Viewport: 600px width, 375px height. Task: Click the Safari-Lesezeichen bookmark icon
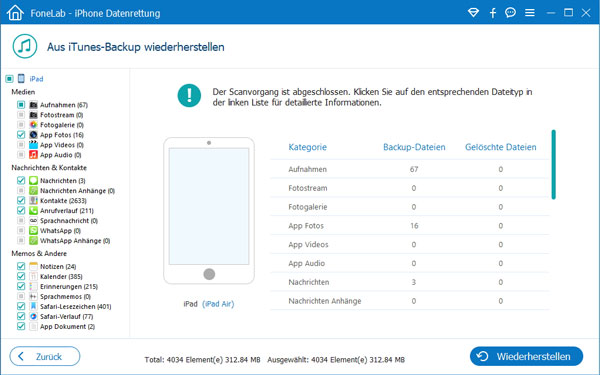click(x=33, y=306)
